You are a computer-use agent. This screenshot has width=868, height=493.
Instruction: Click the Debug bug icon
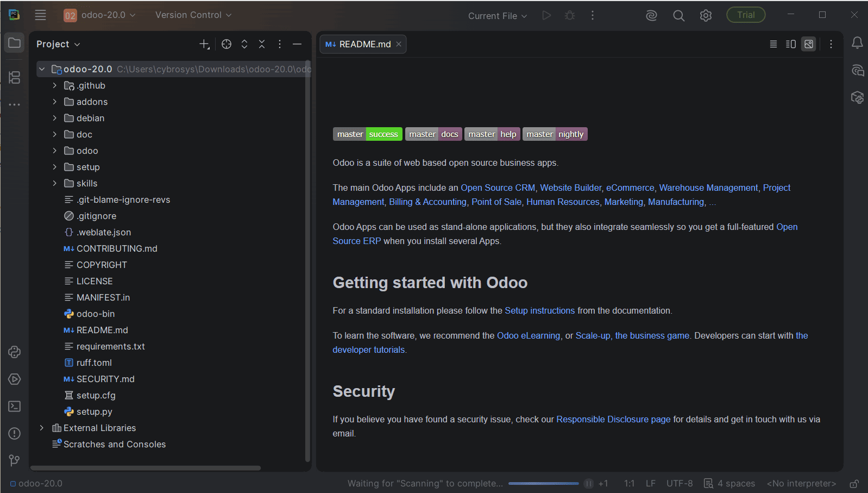point(570,15)
